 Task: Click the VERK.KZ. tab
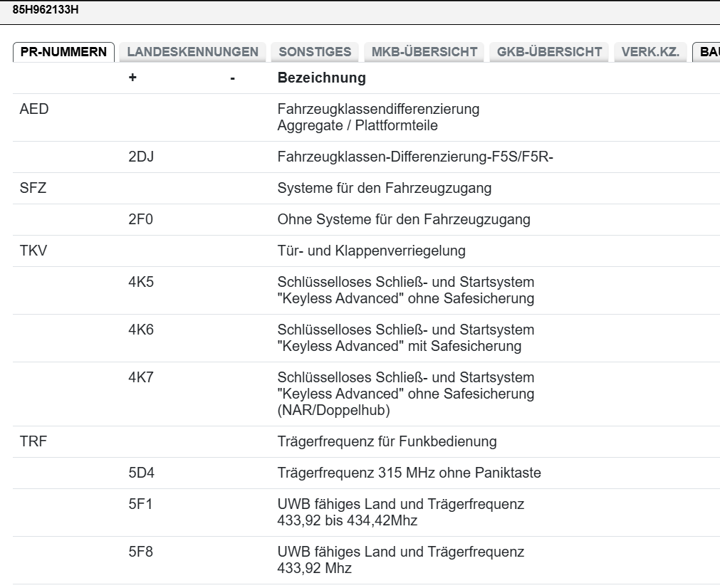[x=650, y=52]
